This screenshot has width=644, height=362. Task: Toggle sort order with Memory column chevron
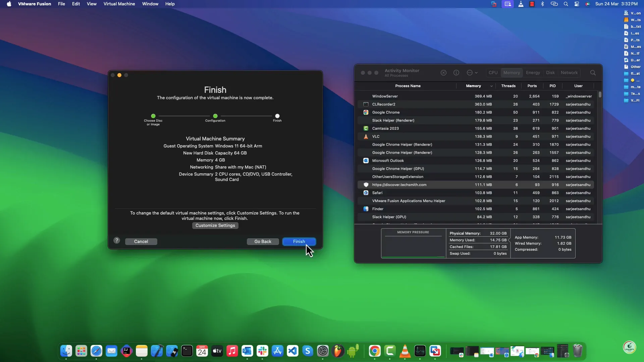tap(491, 86)
